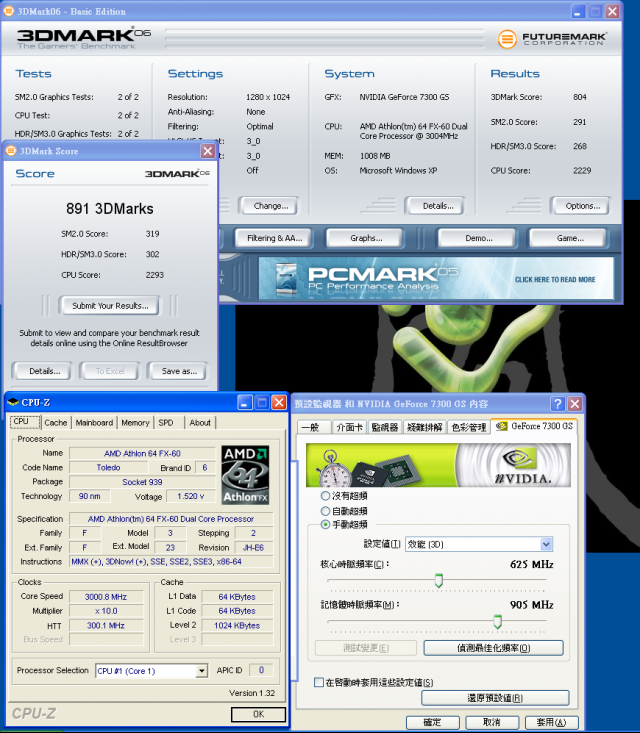Close the CPU-Z window
This screenshot has height=733, width=640.
pyautogui.click(x=279, y=402)
